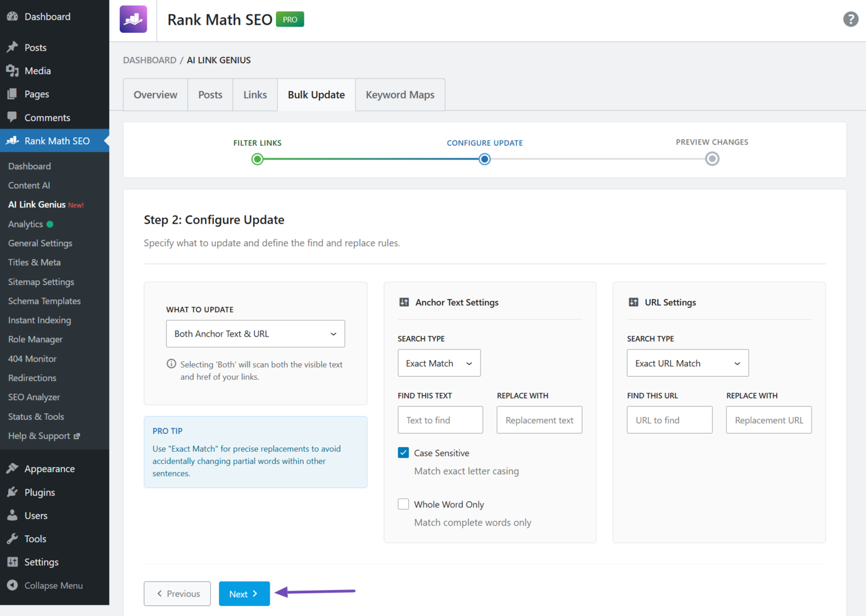Click the Tools wrench icon
Image resolution: width=866 pixels, height=616 pixels.
[x=12, y=539]
